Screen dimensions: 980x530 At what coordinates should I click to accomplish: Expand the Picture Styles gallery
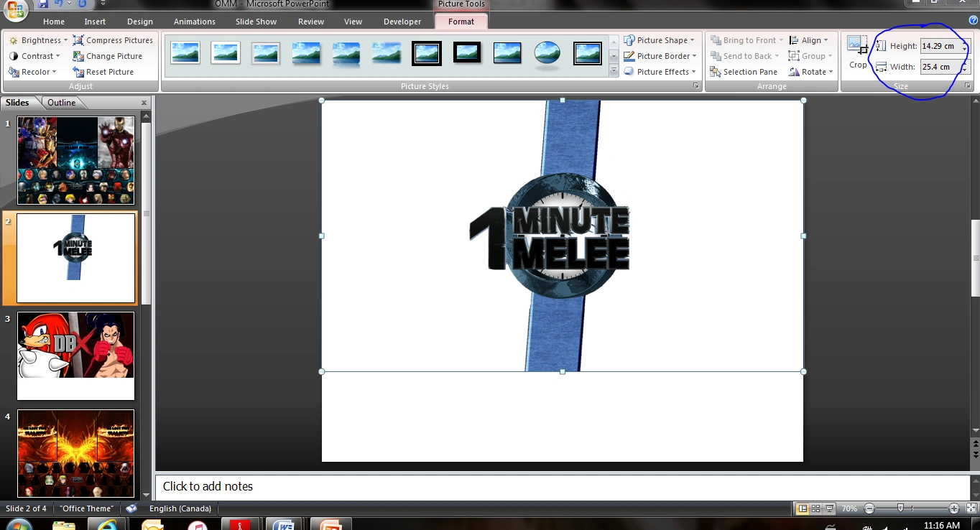614,71
